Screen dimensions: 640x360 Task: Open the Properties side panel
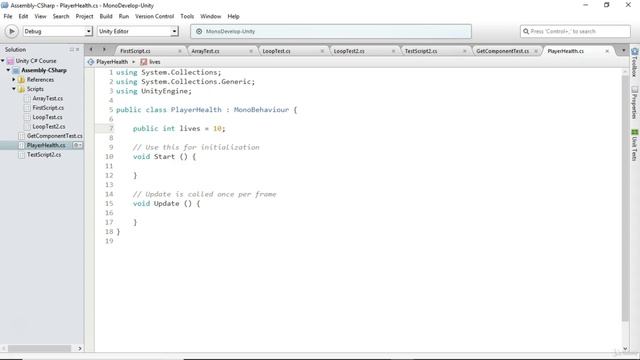pyautogui.click(x=635, y=102)
